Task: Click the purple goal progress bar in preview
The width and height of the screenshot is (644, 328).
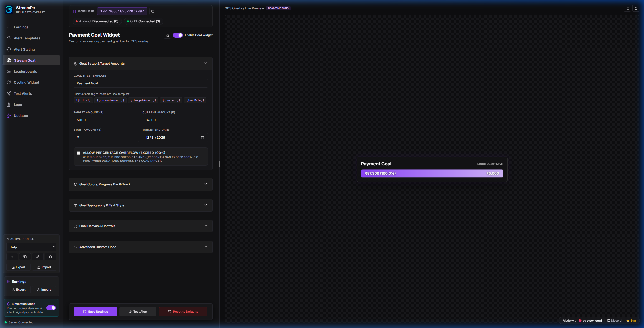Action: pos(432,173)
